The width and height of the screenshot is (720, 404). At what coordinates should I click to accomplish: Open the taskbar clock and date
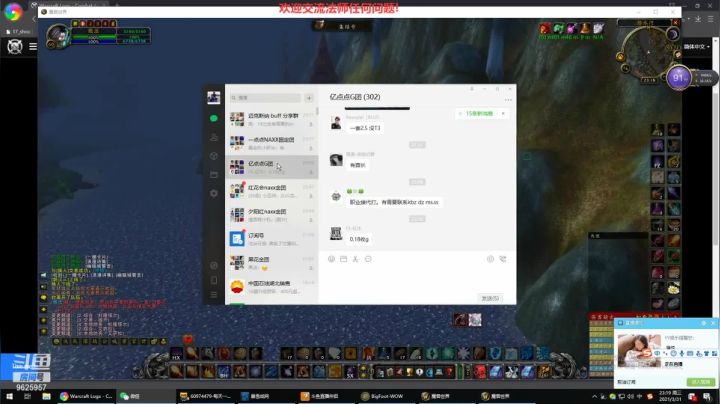pos(672,396)
